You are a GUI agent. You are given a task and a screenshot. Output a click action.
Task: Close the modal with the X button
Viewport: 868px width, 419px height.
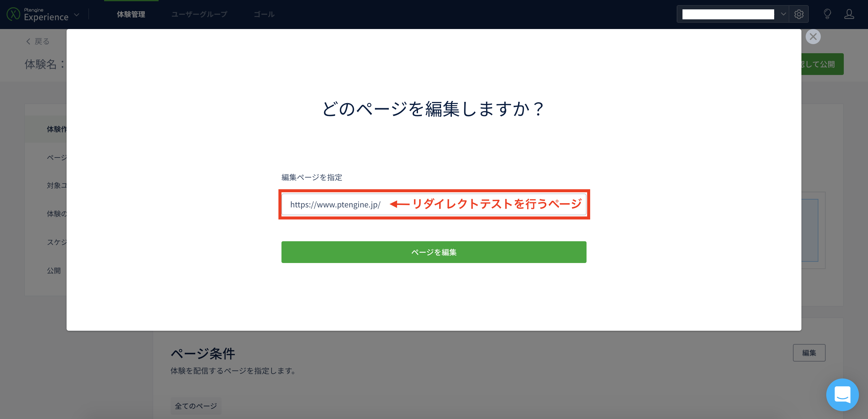tap(813, 36)
